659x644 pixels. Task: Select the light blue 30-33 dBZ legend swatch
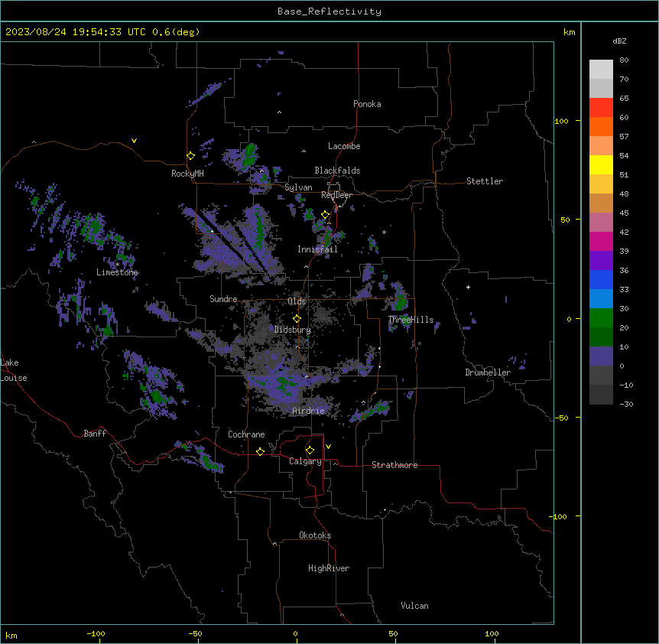coord(601,299)
